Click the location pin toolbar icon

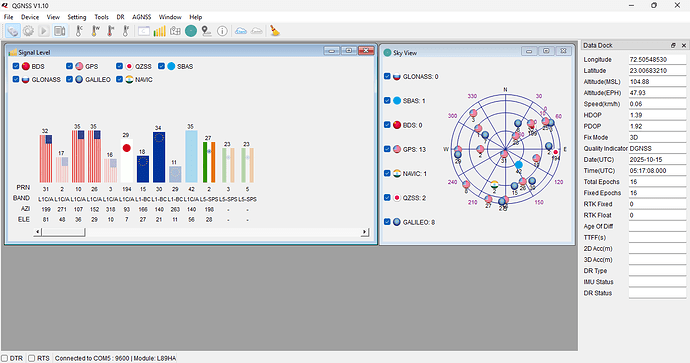206,31
